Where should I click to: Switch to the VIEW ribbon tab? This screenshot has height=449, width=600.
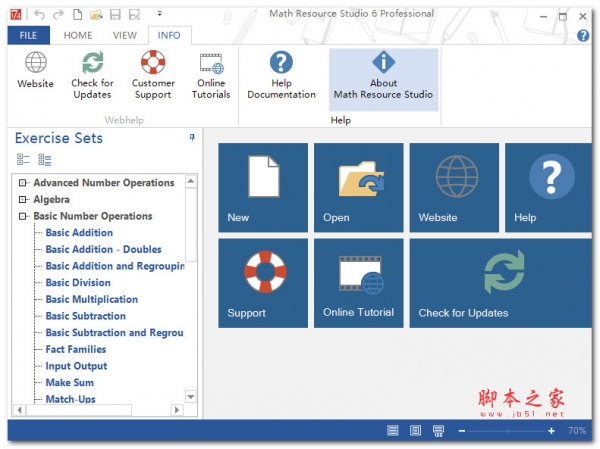click(x=125, y=36)
